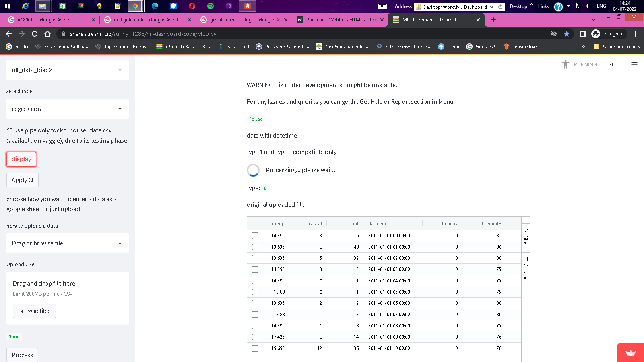Show hidden bookmarks with the double chevron
644x362 pixels.
tap(583, 47)
